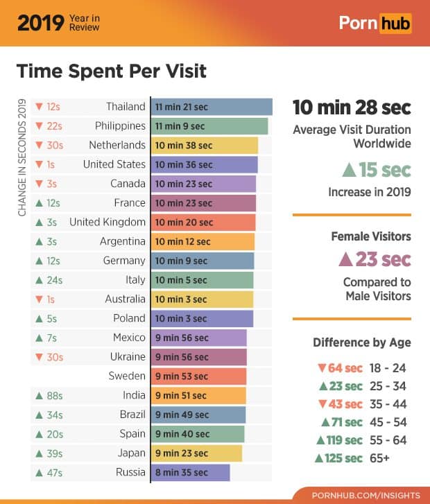Click the Pornhub logo in the header
This screenshot has width=430, height=504.
pyautogui.click(x=375, y=23)
